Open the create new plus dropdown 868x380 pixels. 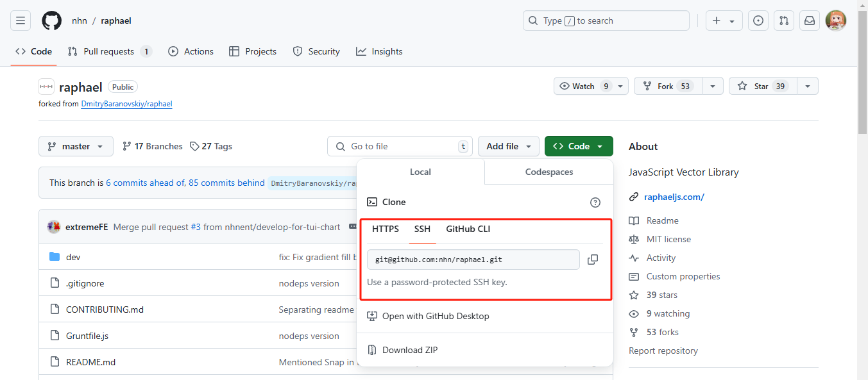(724, 21)
